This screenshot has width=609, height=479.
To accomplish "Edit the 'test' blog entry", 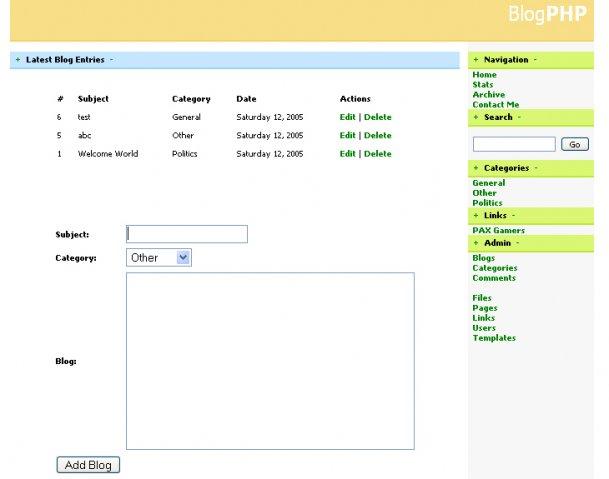I will (x=347, y=117).
